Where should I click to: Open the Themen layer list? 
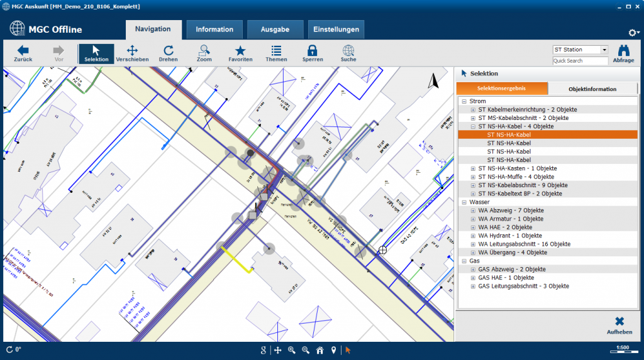[276, 51]
